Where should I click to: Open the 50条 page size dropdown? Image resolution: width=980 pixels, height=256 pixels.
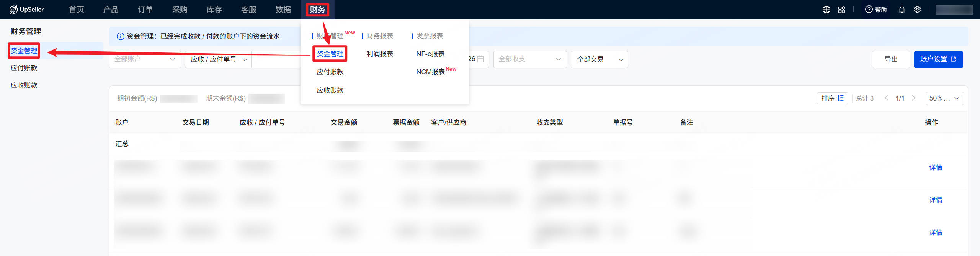coord(944,98)
